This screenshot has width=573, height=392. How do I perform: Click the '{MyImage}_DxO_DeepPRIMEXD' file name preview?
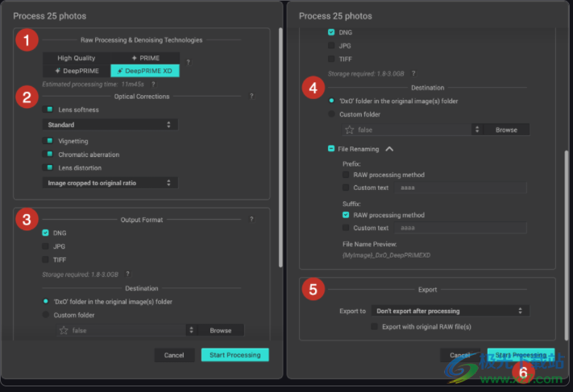pyautogui.click(x=386, y=255)
